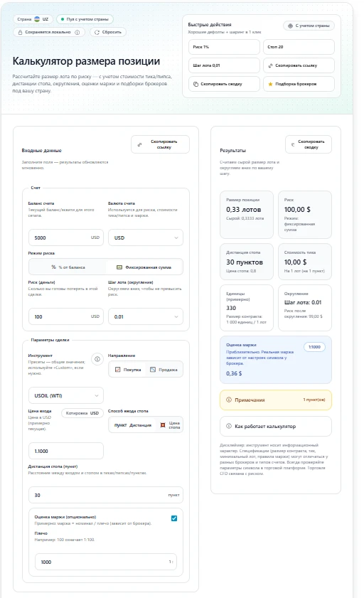Viewport: 364px width, 598px height.
Task: Click the 0,33 лотов result value
Action: (244, 209)
